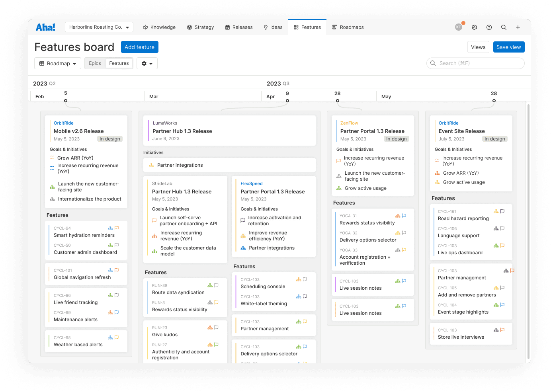Open the help question mark icon
This screenshot has width=551, height=392.
pos(489,27)
